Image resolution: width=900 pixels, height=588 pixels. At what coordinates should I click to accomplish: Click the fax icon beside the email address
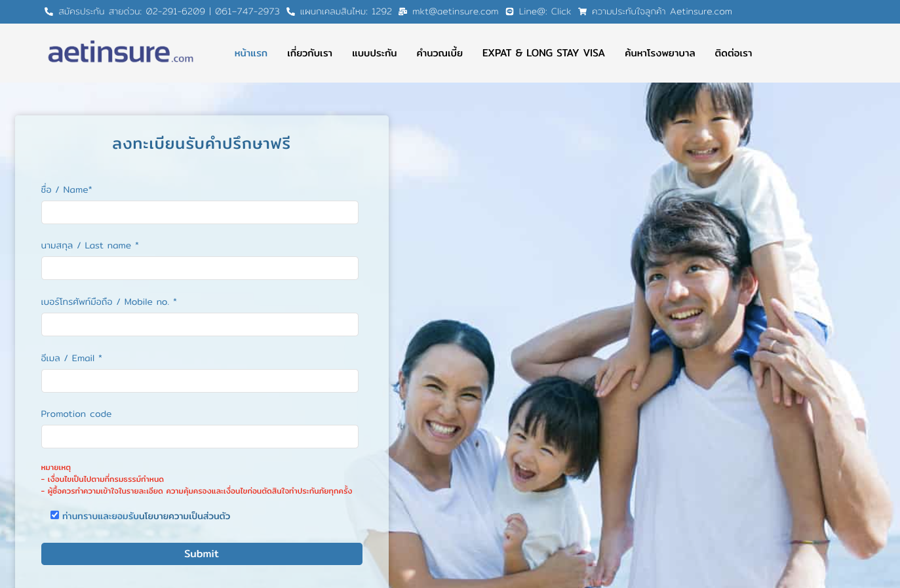click(x=402, y=12)
